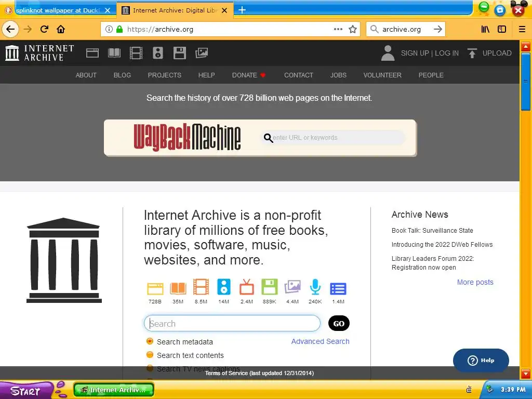The width and height of the screenshot is (532, 399).
Task: Open the Video film icon in the header
Action: click(136, 53)
